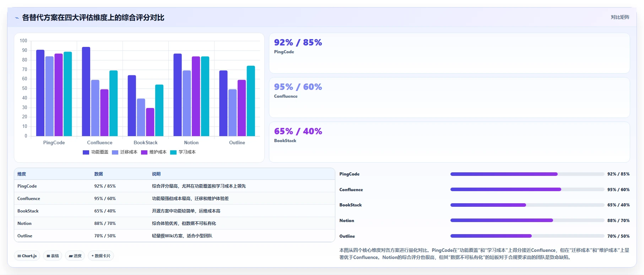The width and height of the screenshot is (644, 275).
Task: Click the BookStack progress bar
Action: [527, 205]
